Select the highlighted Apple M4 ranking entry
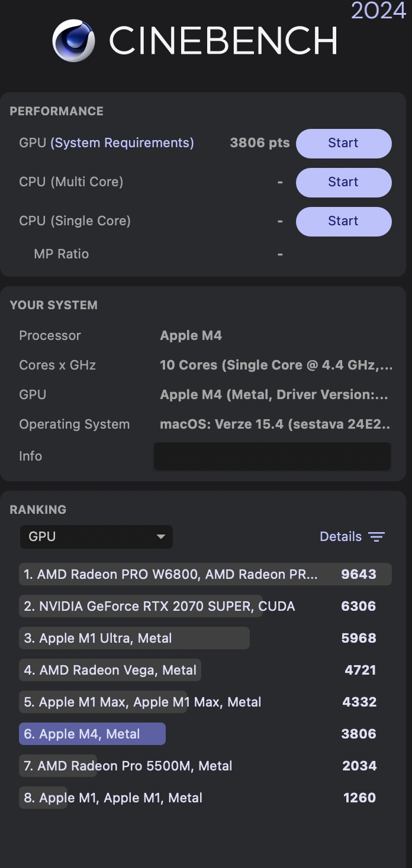This screenshot has width=412, height=868. (x=92, y=733)
